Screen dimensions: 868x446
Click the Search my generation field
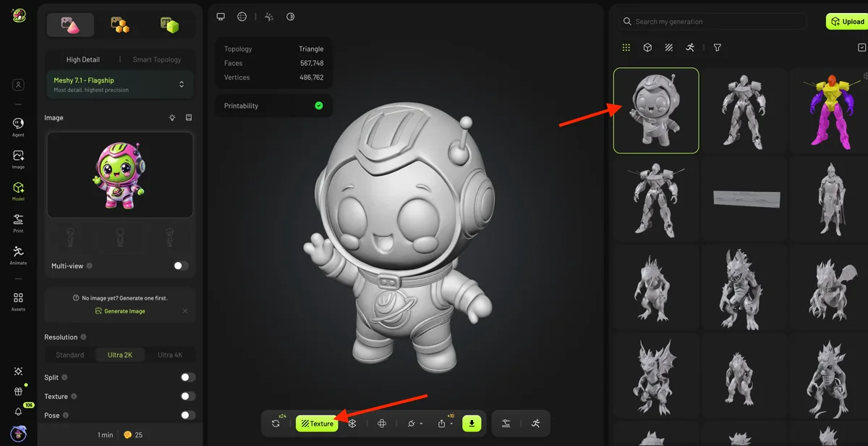pyautogui.click(x=712, y=22)
